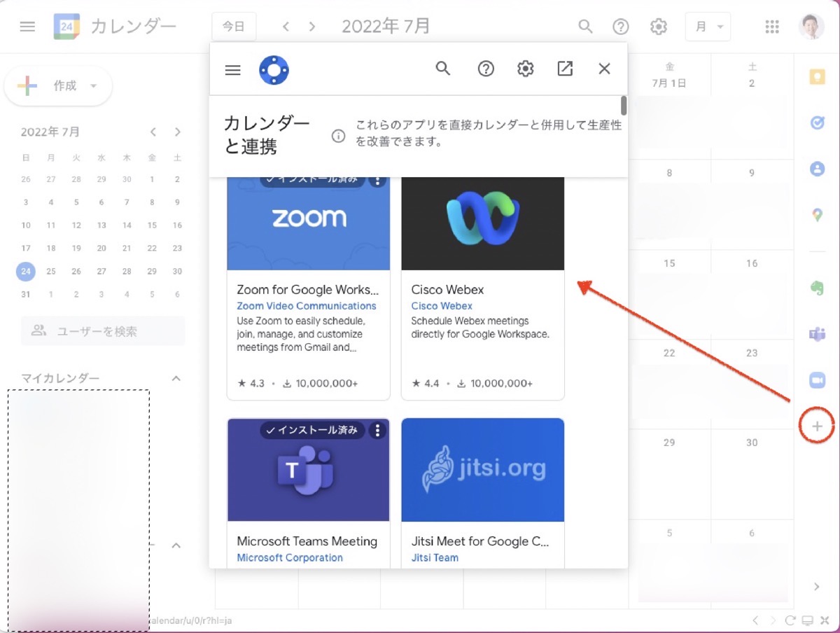Open Zoom card three-dot options
Screen dimensions: 840x633
pyautogui.click(x=378, y=181)
